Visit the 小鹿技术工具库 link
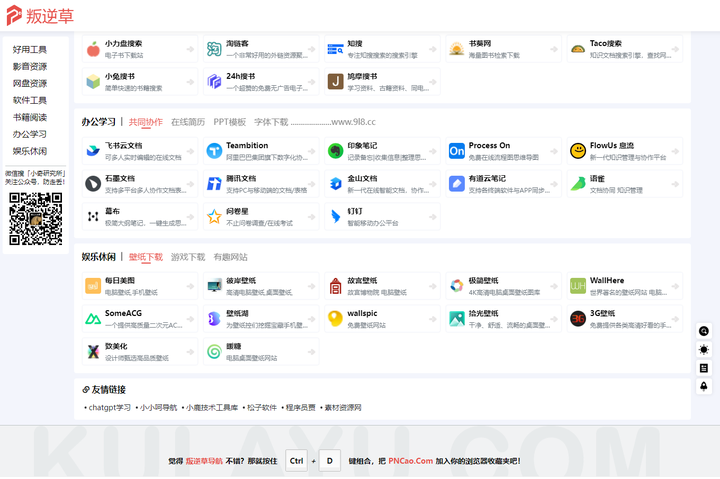Image resolution: width=720 pixels, height=479 pixels. [212, 407]
